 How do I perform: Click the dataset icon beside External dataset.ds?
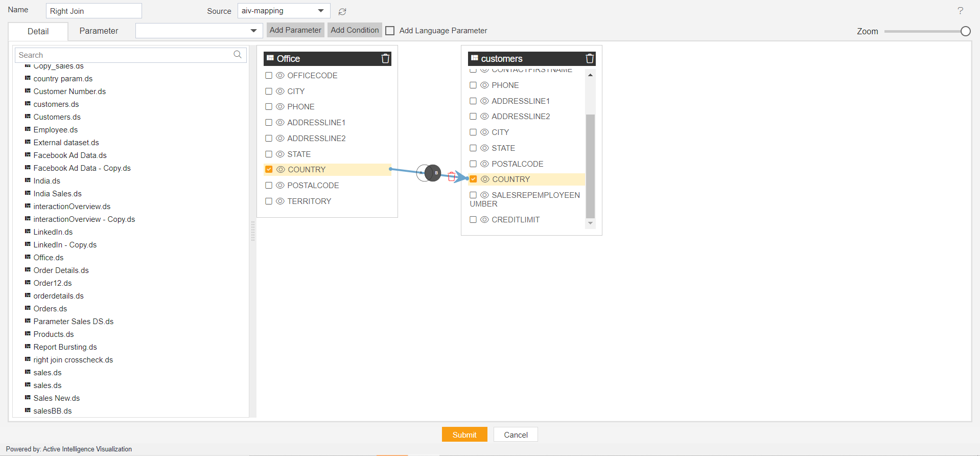[28, 142]
